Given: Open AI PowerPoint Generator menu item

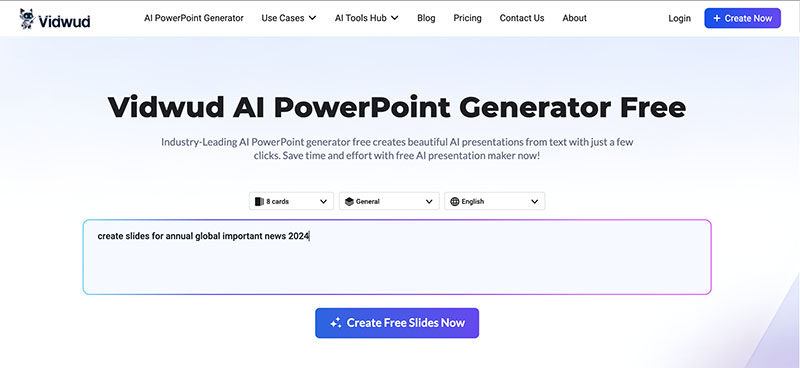Looking at the screenshot, I should pyautogui.click(x=194, y=18).
